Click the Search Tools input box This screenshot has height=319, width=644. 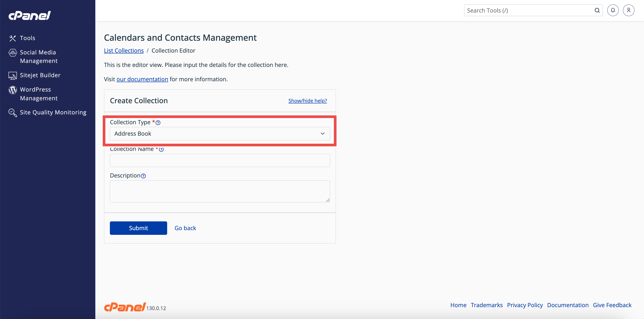527,10
